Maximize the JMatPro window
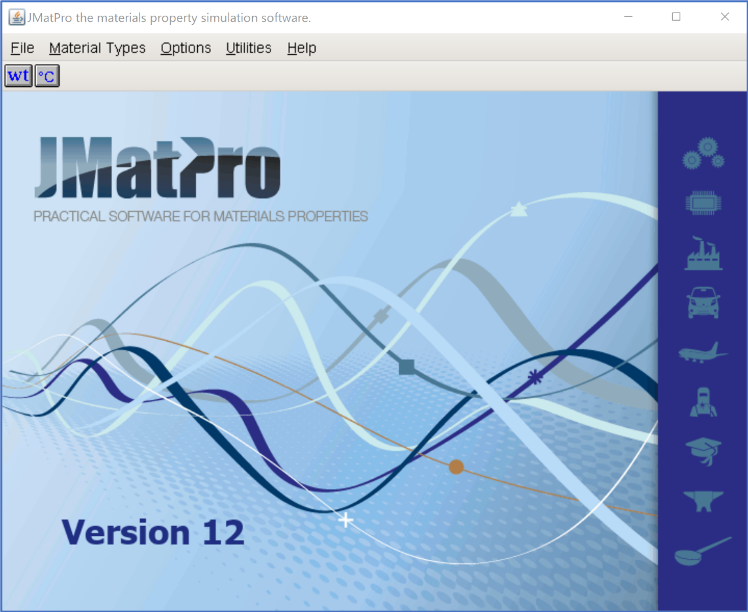This screenshot has width=748, height=612. coord(676,17)
